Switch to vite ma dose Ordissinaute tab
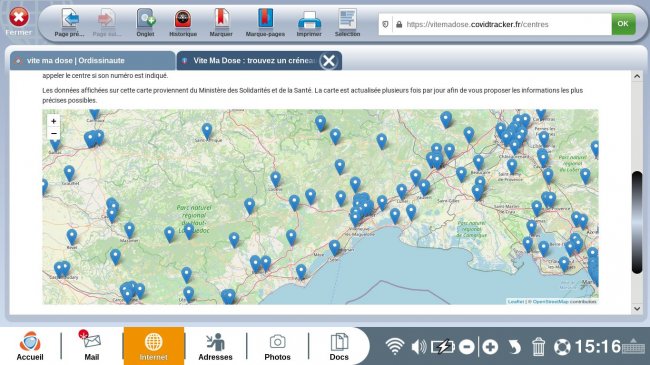Image resolution: width=650 pixels, height=365 pixels. tap(92, 61)
